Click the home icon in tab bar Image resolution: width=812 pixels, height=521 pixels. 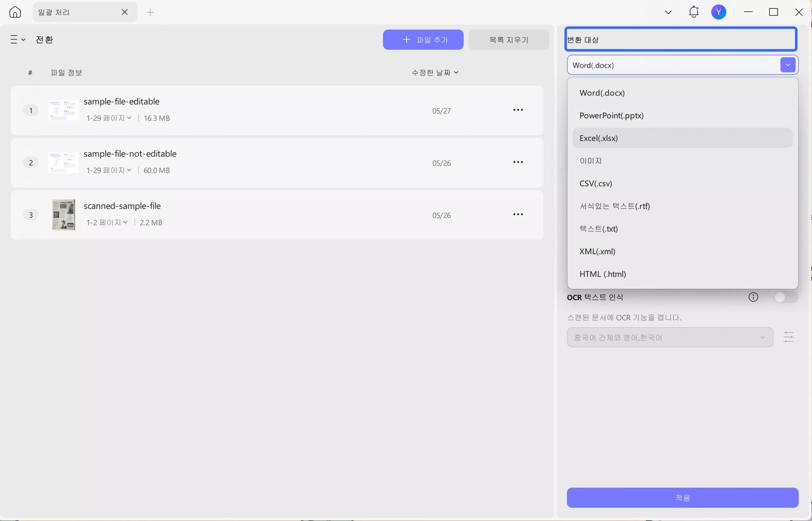15,12
